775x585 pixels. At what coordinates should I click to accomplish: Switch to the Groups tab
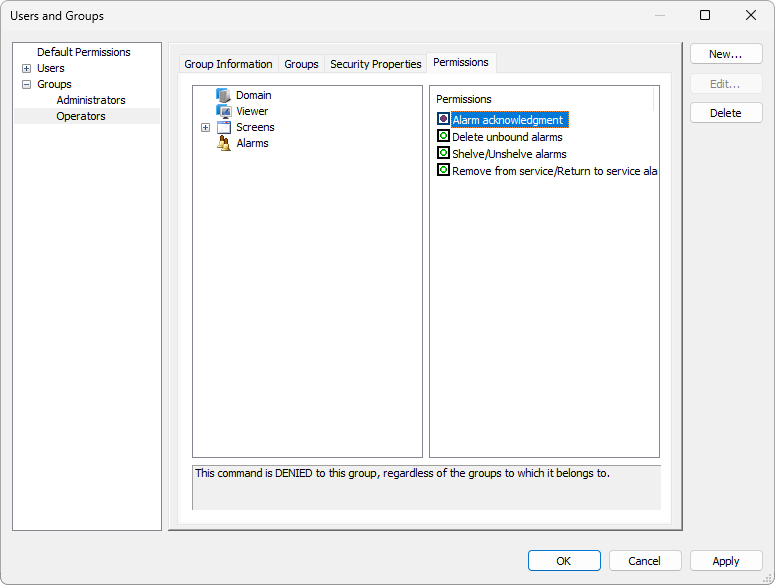coord(301,64)
